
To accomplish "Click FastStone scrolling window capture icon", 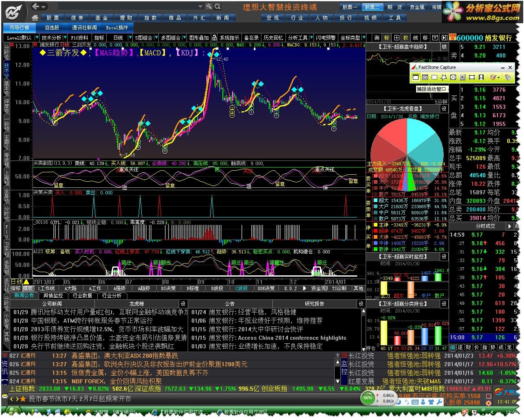I will (x=463, y=77).
